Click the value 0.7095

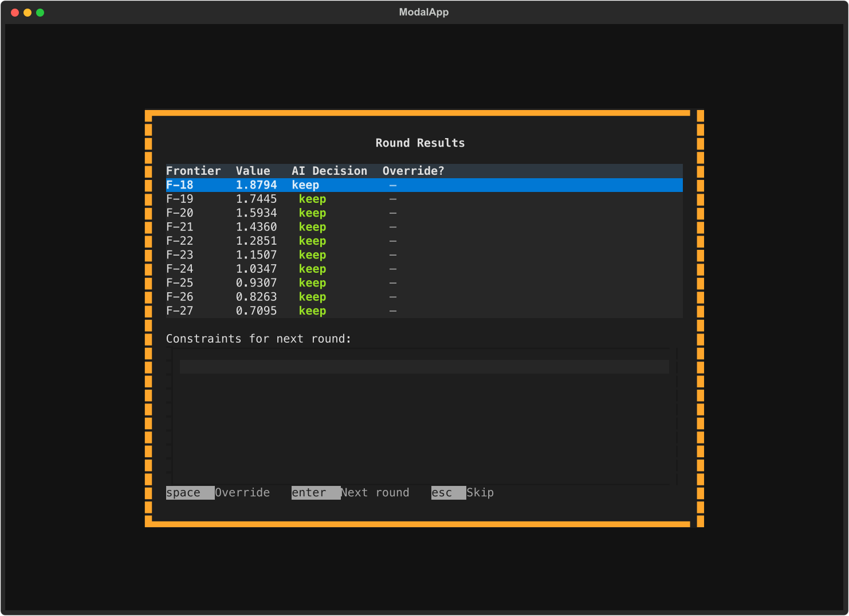[x=256, y=311]
